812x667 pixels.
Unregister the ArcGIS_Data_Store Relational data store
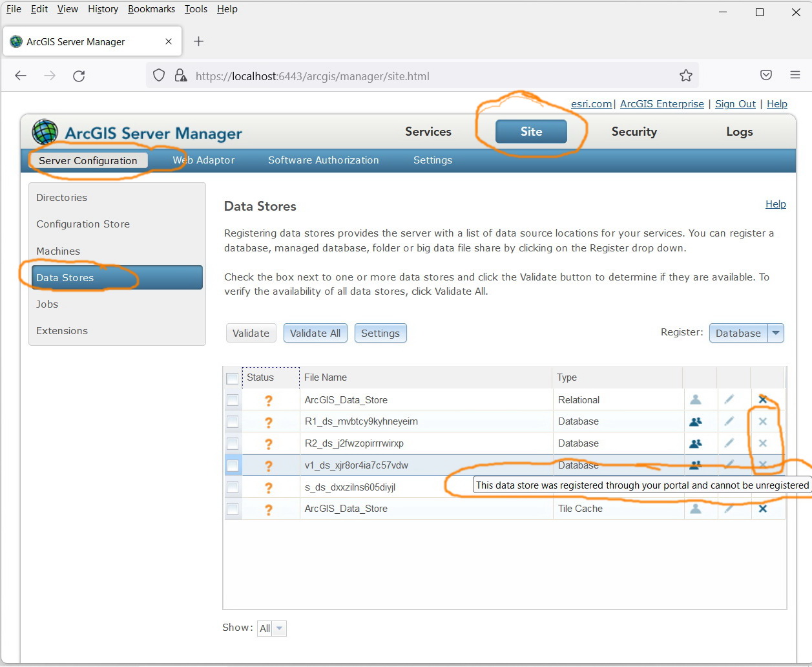click(763, 399)
